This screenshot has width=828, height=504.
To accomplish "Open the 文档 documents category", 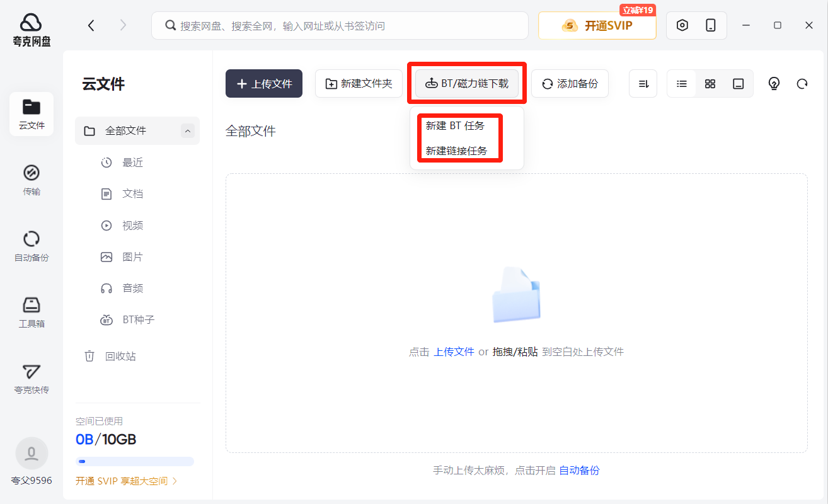I will click(122, 194).
